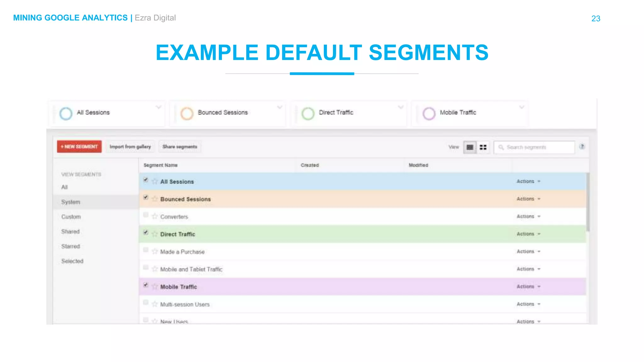
Task: Open Actions dropdown for Bounced Sessions
Action: pos(528,199)
